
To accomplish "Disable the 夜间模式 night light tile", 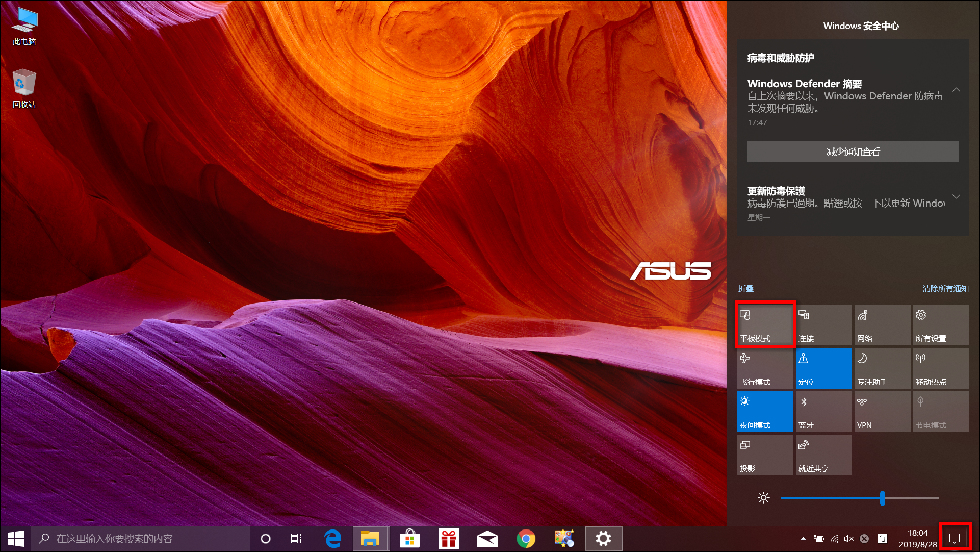I will point(765,412).
